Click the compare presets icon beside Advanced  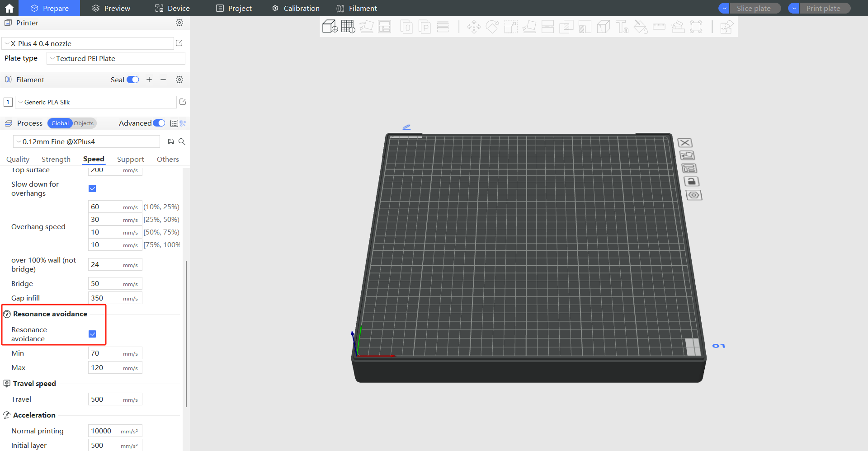point(183,123)
